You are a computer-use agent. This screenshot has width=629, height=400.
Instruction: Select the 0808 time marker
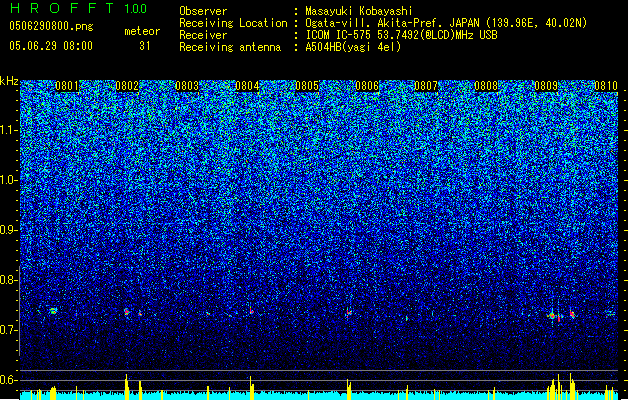(x=486, y=86)
